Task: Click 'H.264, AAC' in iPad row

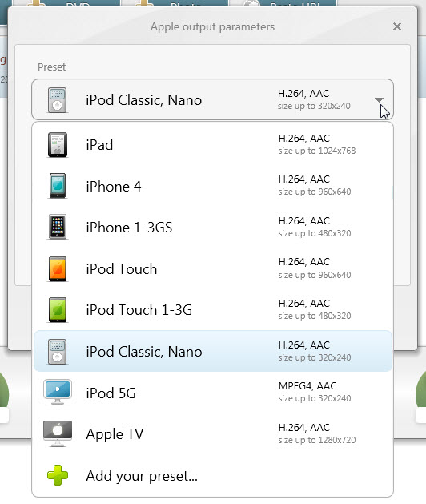Action: [304, 138]
